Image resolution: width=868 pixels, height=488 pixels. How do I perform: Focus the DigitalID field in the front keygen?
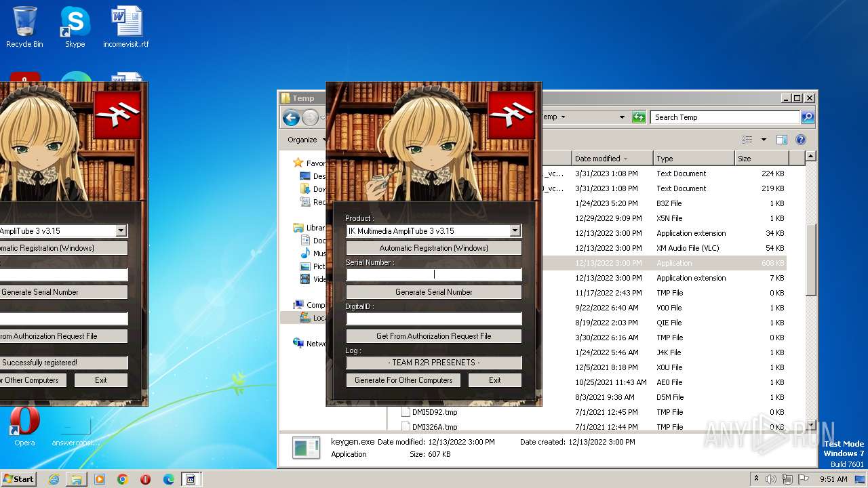434,319
